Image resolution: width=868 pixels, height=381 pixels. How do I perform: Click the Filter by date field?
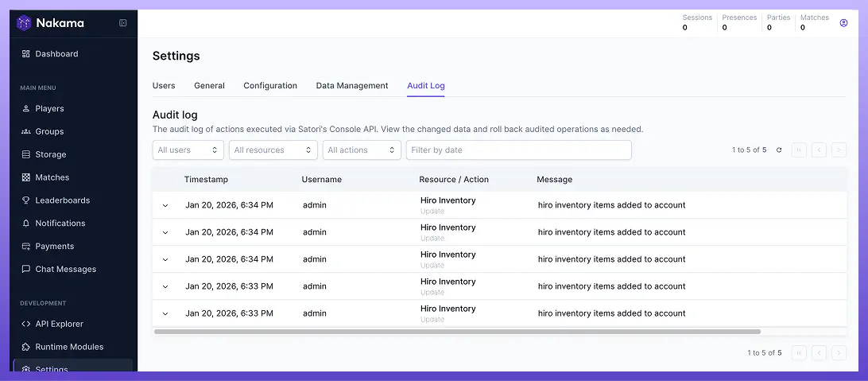coord(519,150)
